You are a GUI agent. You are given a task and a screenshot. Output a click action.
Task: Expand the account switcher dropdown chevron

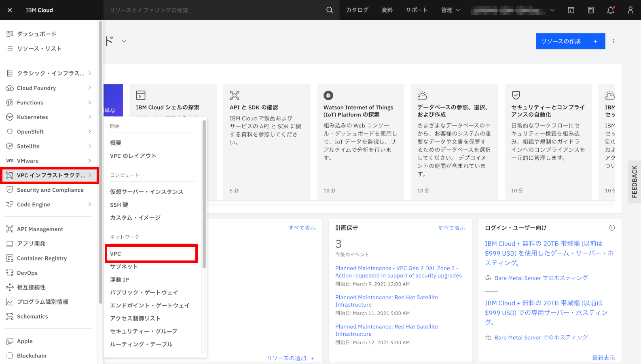pos(552,10)
